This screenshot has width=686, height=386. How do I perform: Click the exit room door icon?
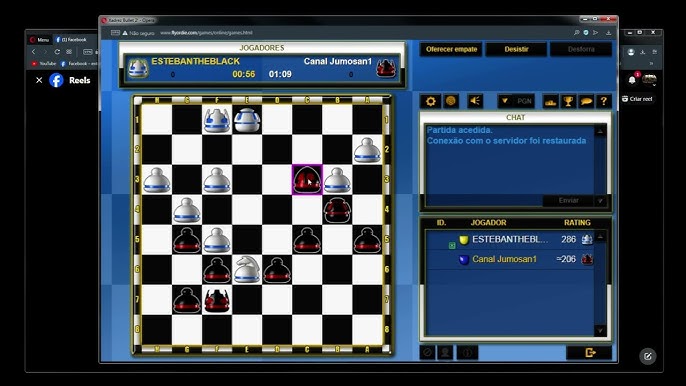589,352
